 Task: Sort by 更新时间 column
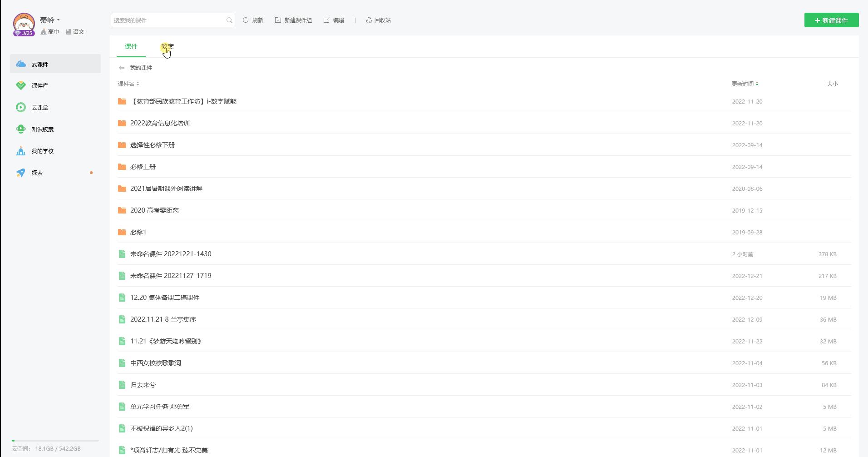coord(745,84)
